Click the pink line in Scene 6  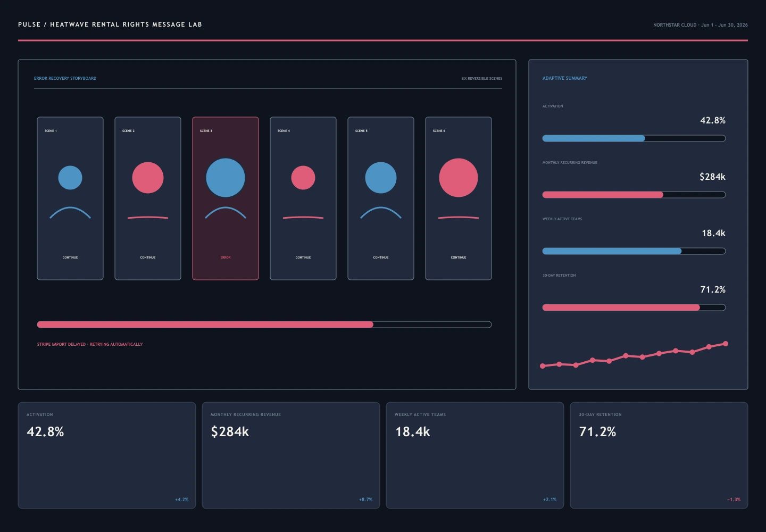pyautogui.click(x=459, y=218)
